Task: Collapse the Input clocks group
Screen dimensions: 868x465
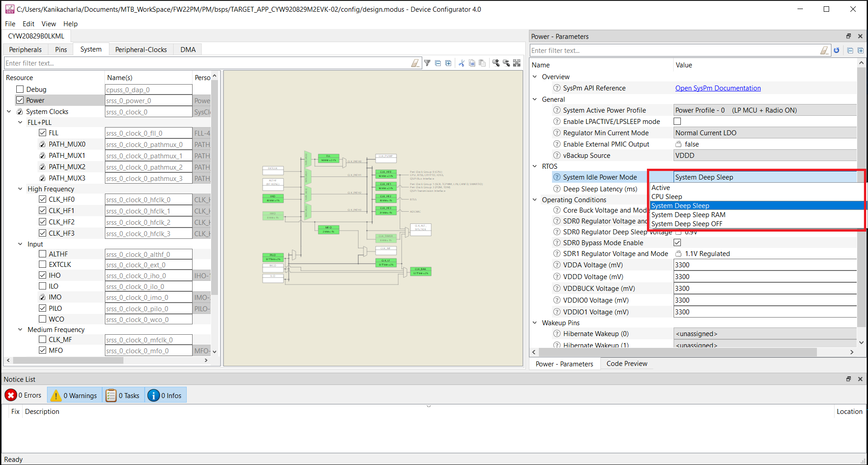Action: pos(20,244)
